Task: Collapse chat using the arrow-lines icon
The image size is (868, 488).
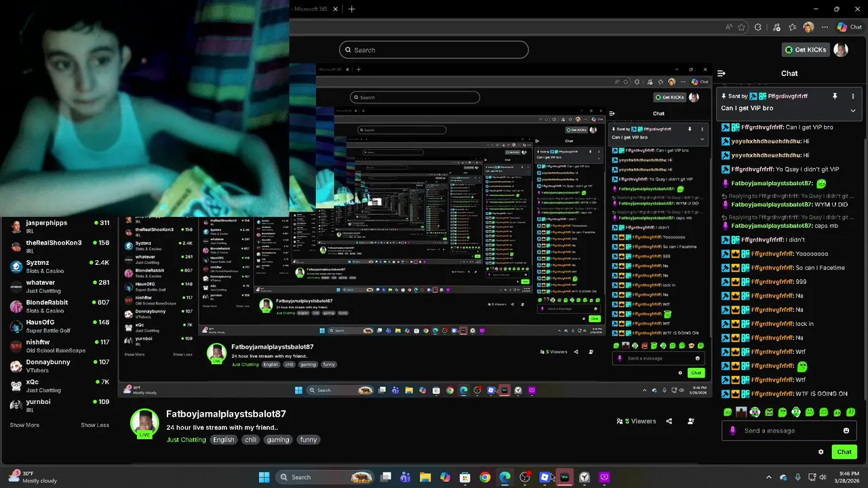Action: [x=722, y=73]
